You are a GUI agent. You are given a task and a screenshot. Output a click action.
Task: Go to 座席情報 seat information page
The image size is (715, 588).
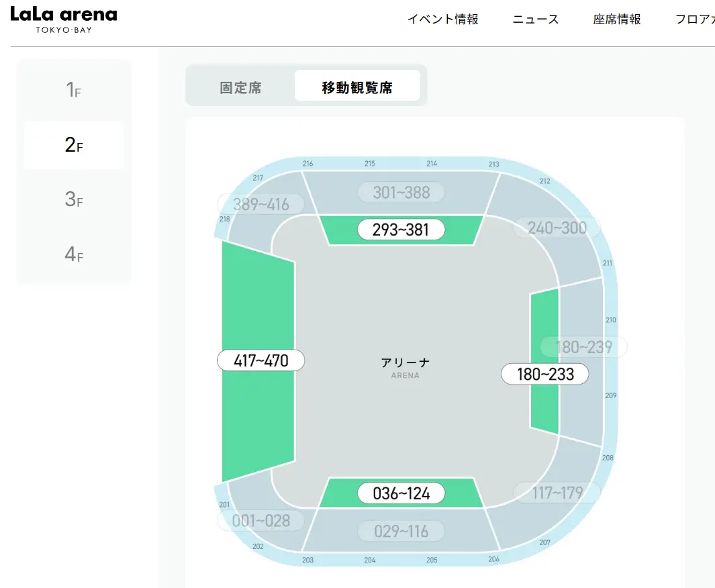point(616,19)
